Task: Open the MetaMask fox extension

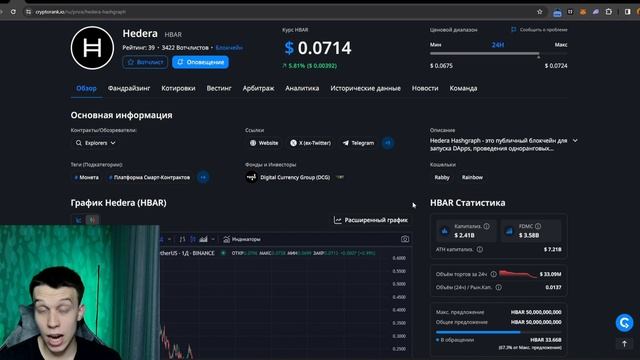Action: pyautogui.click(x=583, y=12)
